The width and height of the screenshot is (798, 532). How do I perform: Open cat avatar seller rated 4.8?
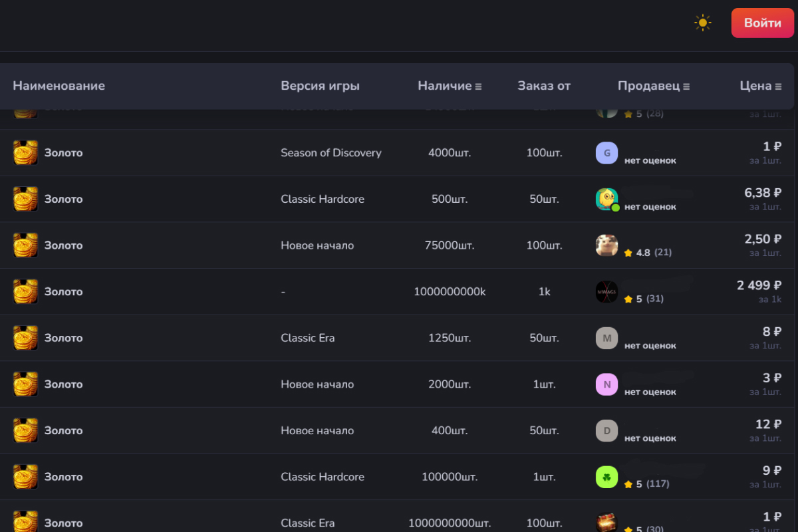point(606,245)
